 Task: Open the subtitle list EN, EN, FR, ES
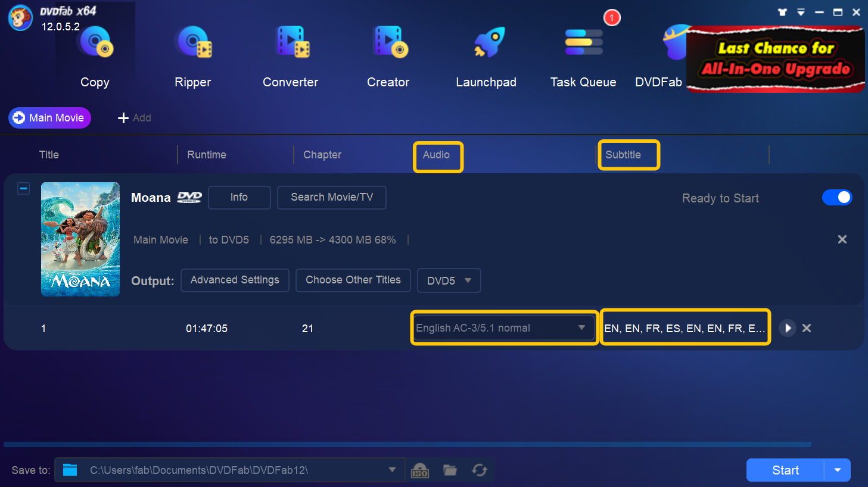click(685, 328)
